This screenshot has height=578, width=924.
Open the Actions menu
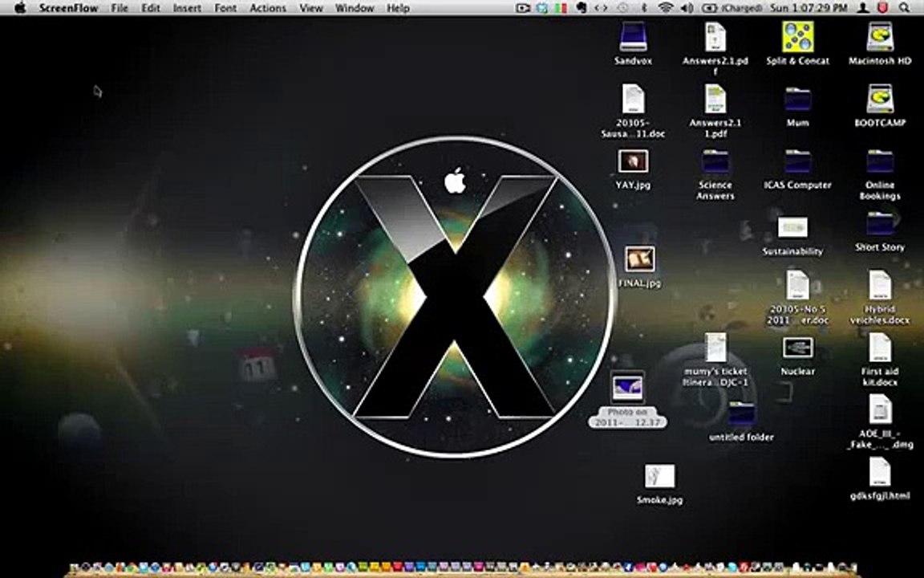[268, 8]
